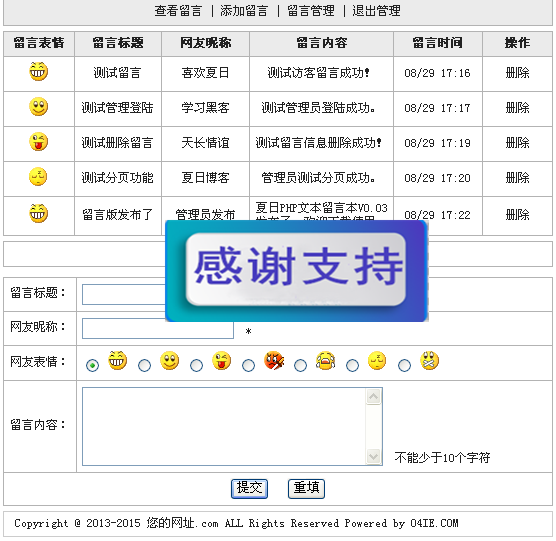The image size is (556, 541).
Task: Click the sleepy emoticon in the picker
Action: click(x=377, y=361)
